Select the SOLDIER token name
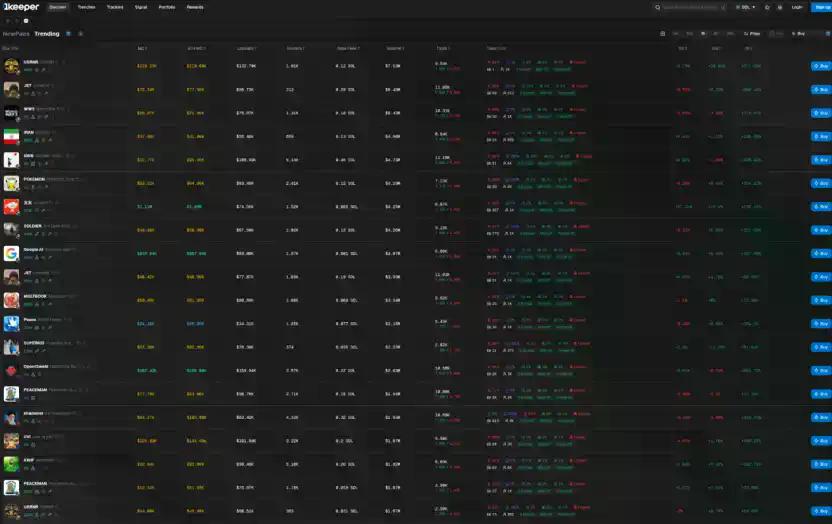The width and height of the screenshot is (832, 524). 33,226
